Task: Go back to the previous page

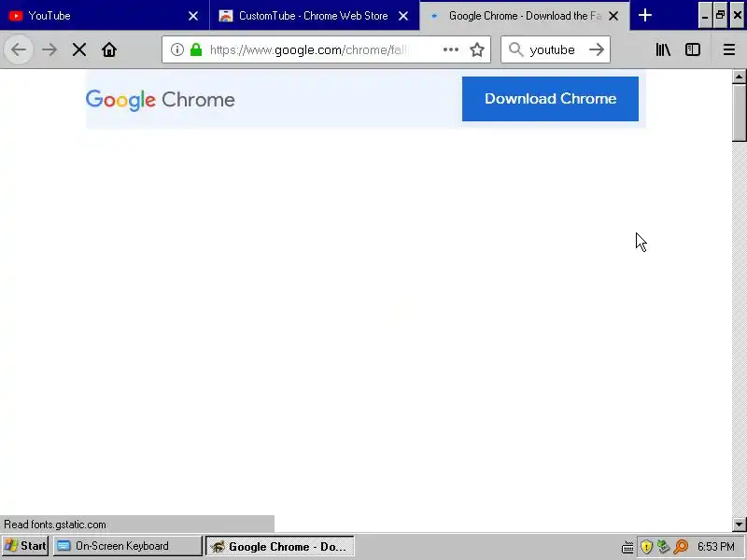Action: click(19, 49)
